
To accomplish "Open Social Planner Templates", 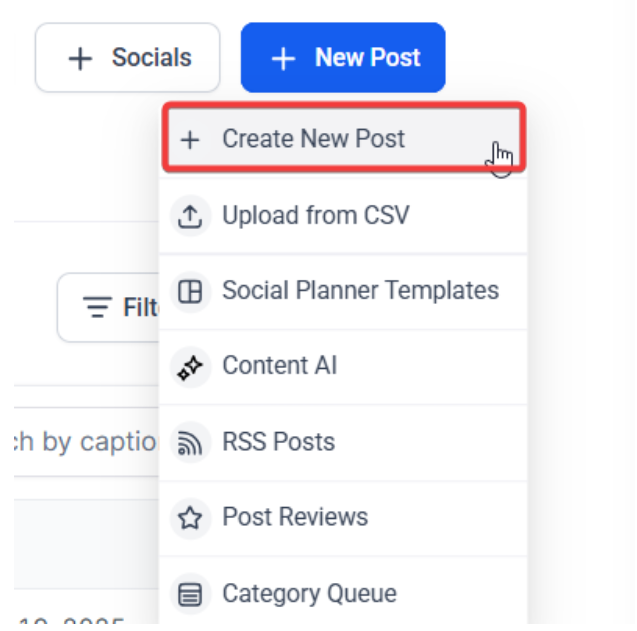I will click(360, 291).
